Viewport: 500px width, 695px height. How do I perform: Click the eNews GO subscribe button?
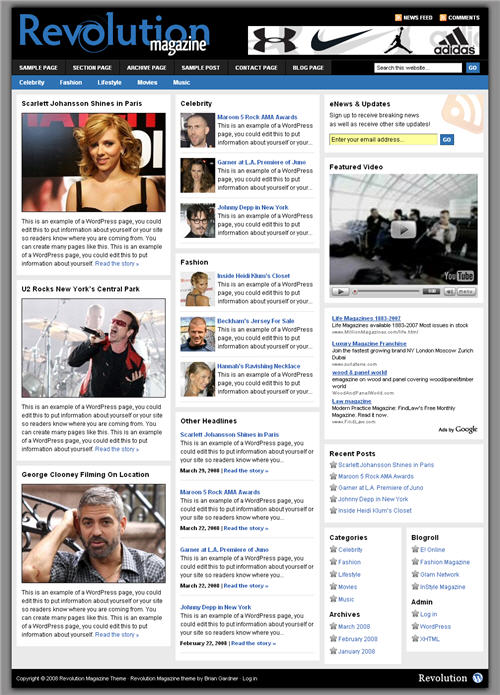(447, 140)
